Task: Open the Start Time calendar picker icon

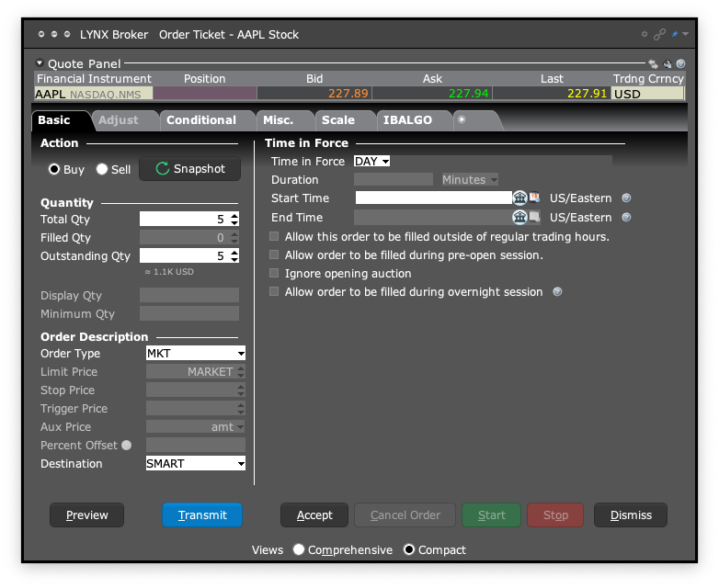Action: point(534,198)
